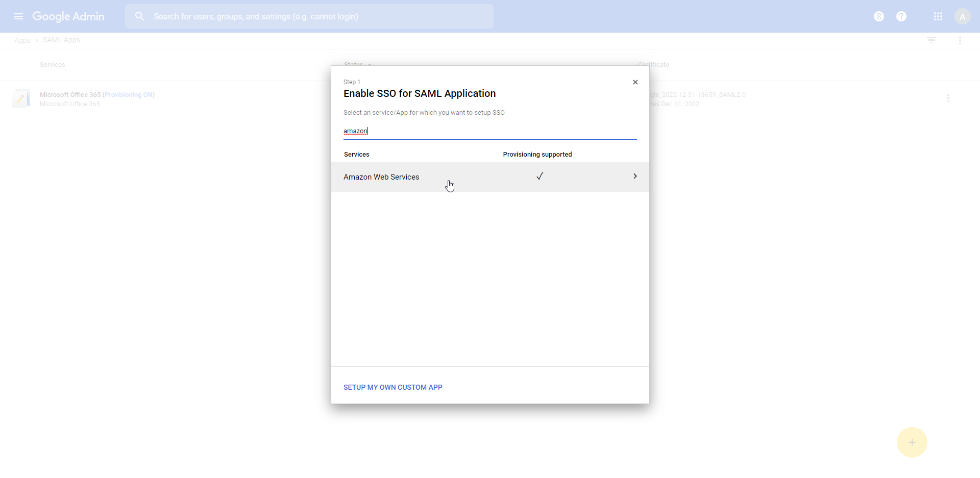Click the magnifier search icon
This screenshot has width=980, height=478.
pos(139,16)
